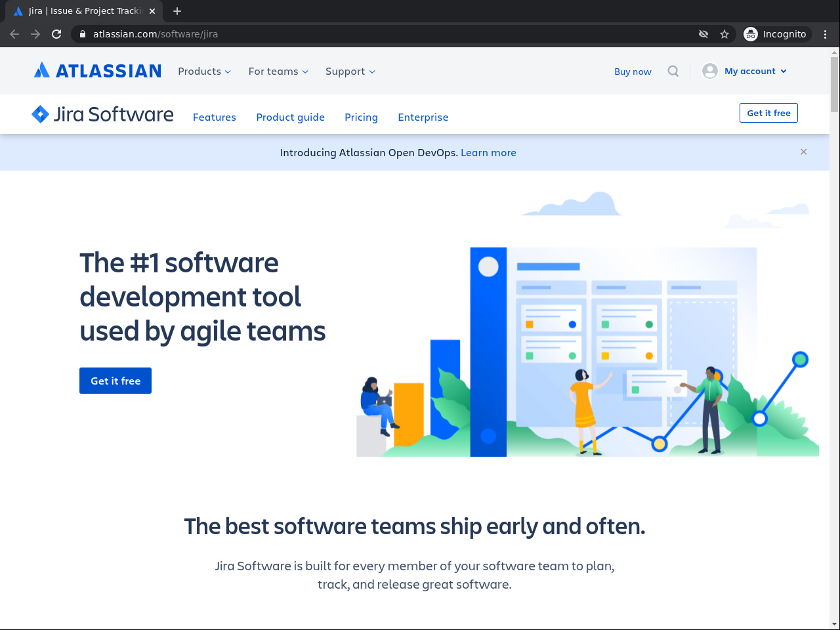Viewport: 840px width, 630px height.
Task: Open a new browser tab
Action: [177, 11]
